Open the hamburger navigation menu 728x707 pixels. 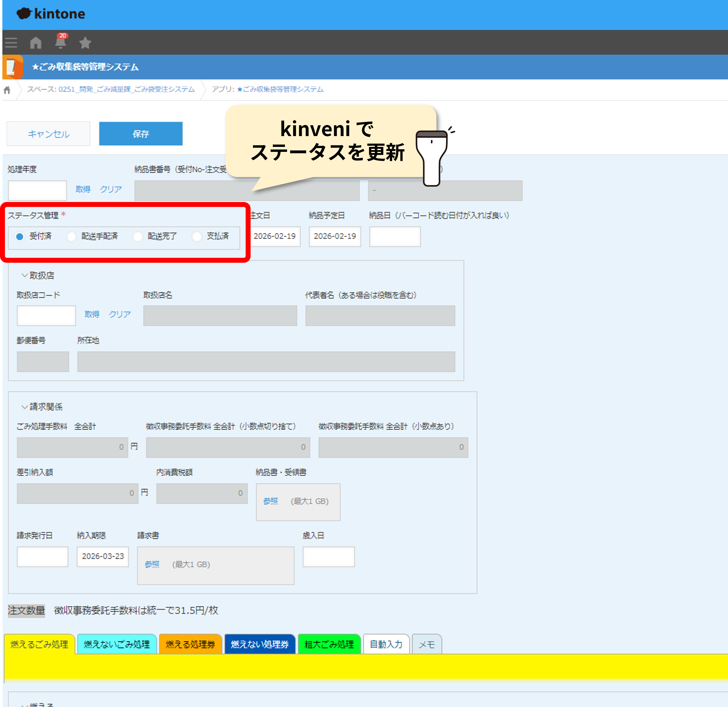[11, 42]
